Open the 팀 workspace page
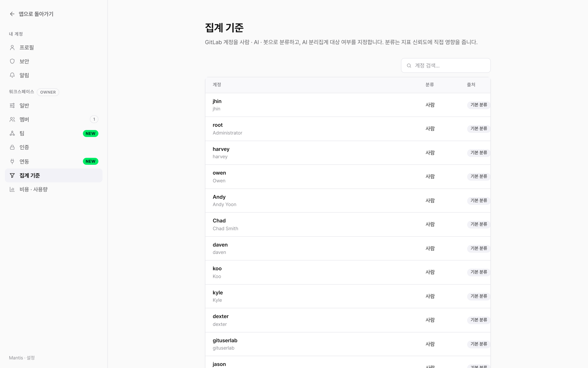 pyautogui.click(x=54, y=133)
